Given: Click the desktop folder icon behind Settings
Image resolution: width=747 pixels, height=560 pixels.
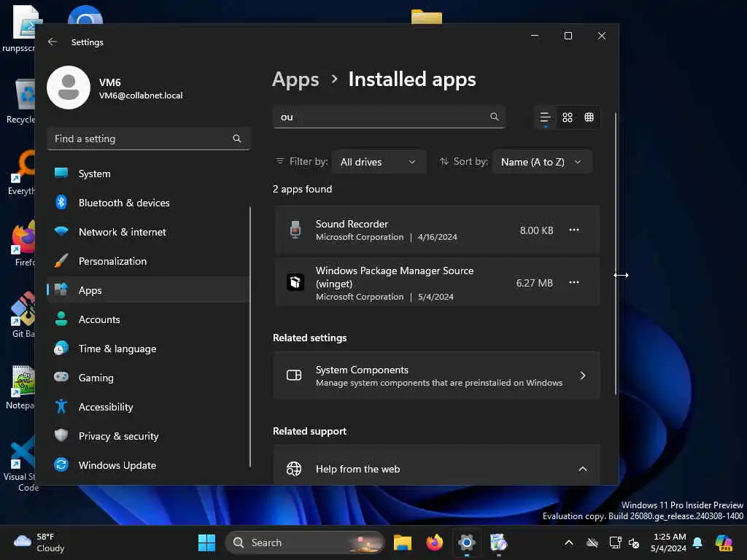Looking at the screenshot, I should pos(426,17).
